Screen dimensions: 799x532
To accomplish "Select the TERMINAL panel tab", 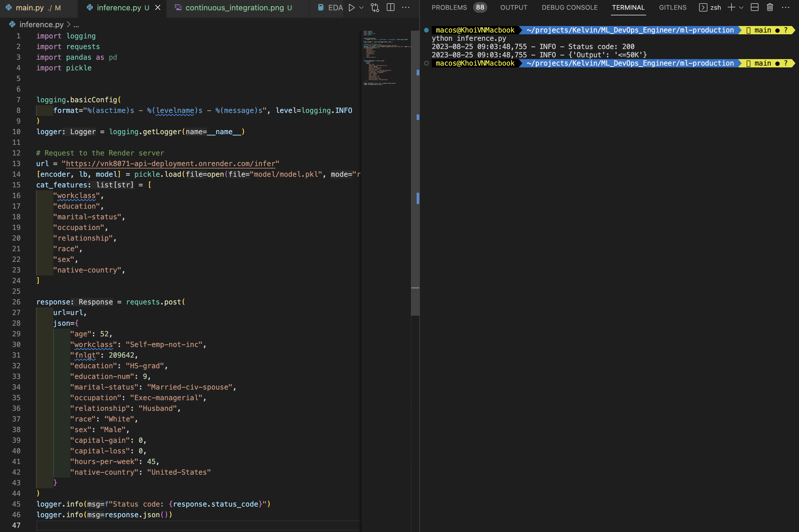I will pyautogui.click(x=628, y=7).
